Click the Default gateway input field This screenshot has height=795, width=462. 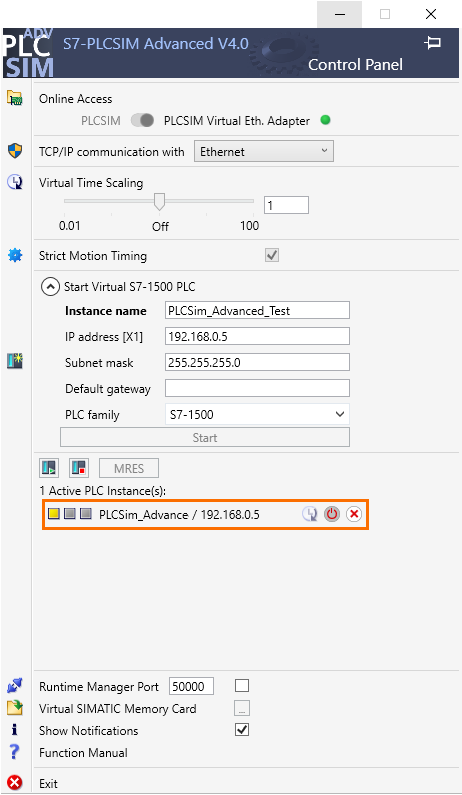tap(257, 388)
